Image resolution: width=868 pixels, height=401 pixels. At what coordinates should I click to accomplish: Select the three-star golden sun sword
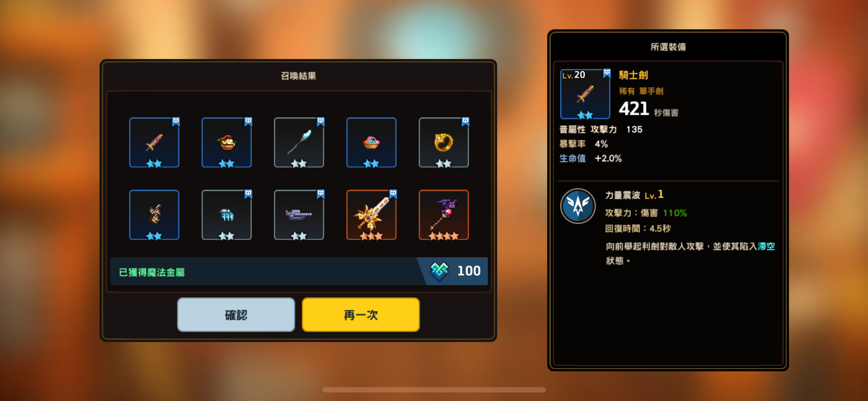pyautogui.click(x=371, y=215)
